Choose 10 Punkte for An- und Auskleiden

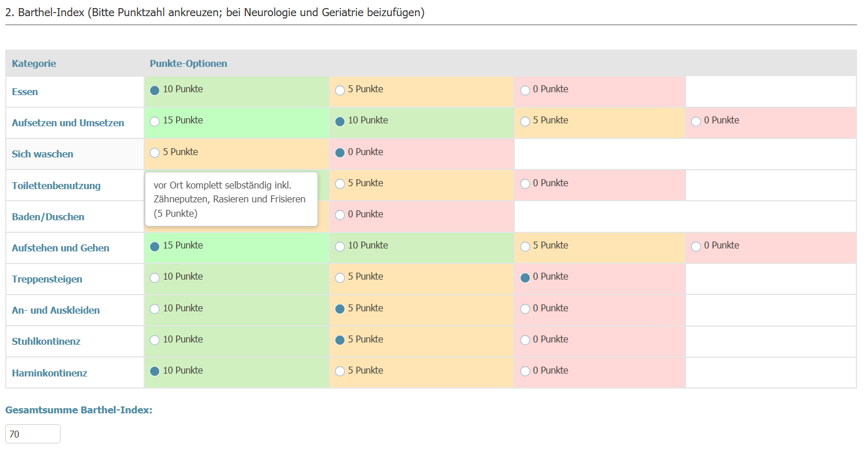(x=155, y=309)
